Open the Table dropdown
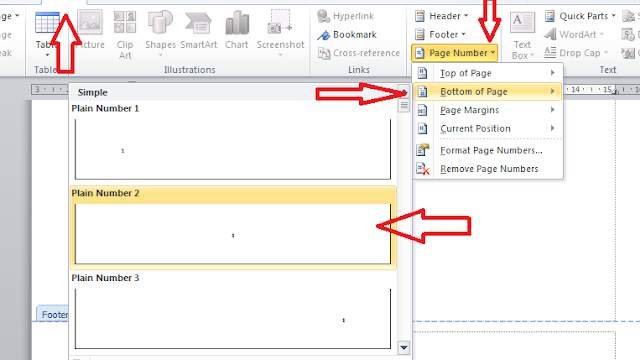 click(47, 35)
